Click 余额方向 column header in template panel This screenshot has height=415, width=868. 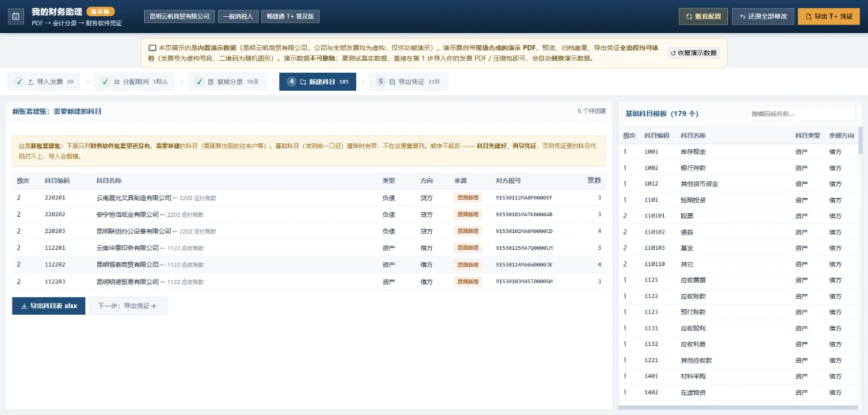click(841, 136)
